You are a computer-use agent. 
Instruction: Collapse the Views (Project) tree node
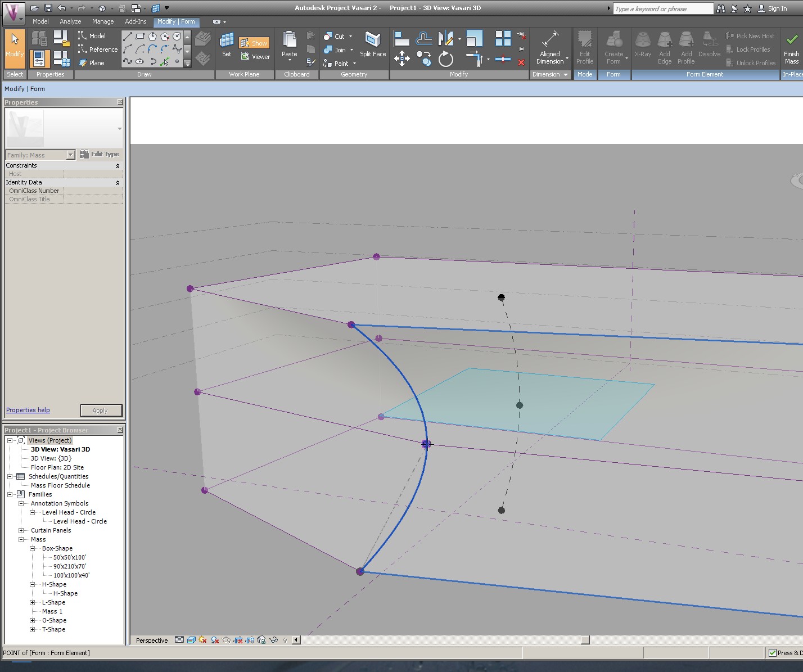click(10, 440)
